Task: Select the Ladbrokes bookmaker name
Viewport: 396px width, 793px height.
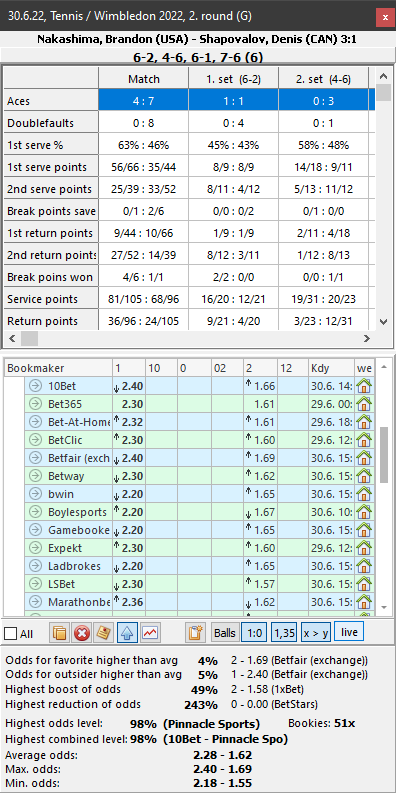Action: (74, 566)
